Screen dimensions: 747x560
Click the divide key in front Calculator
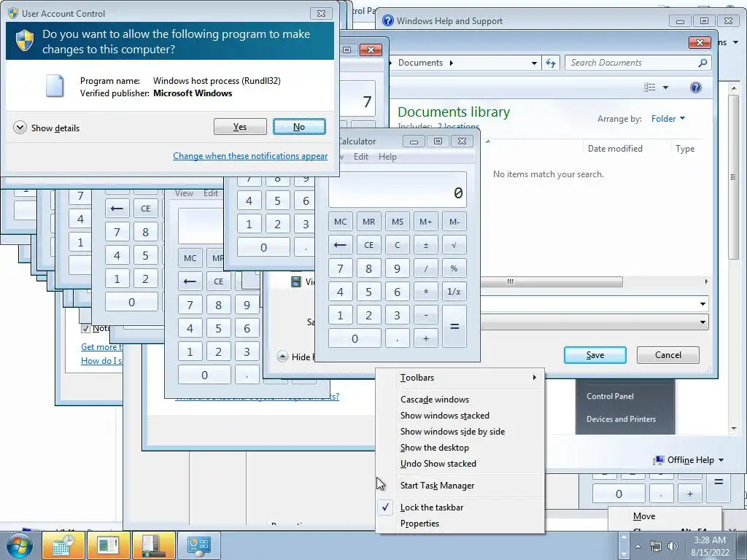[426, 268]
